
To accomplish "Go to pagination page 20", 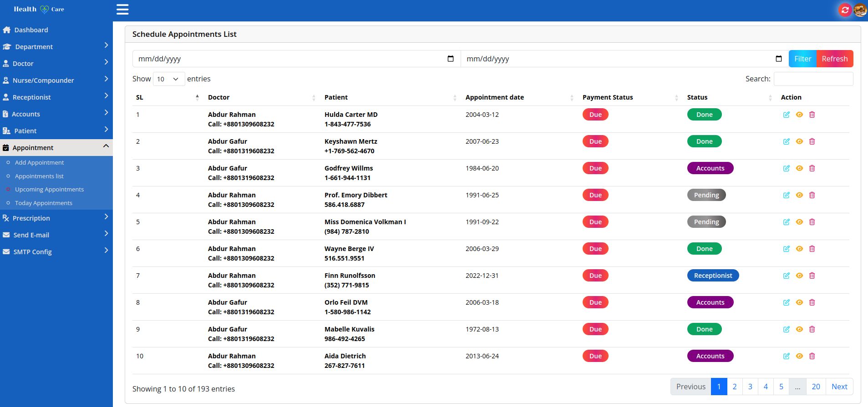I will click(x=816, y=387).
